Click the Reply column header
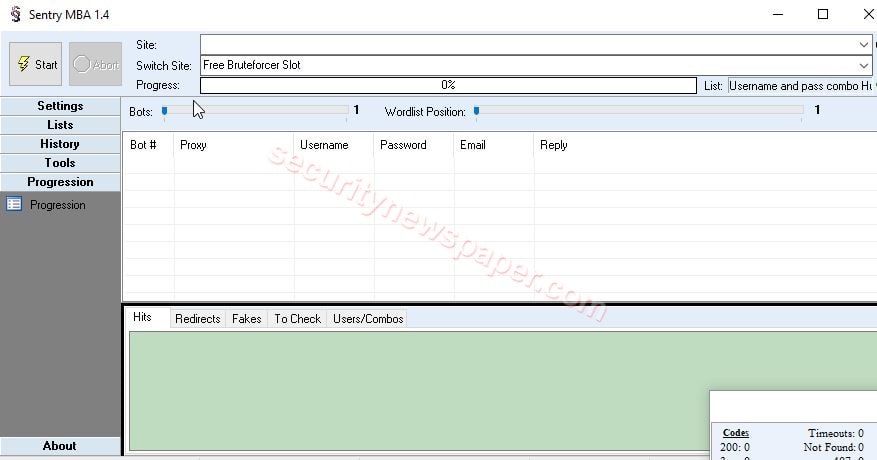The width and height of the screenshot is (877, 460). click(705, 145)
